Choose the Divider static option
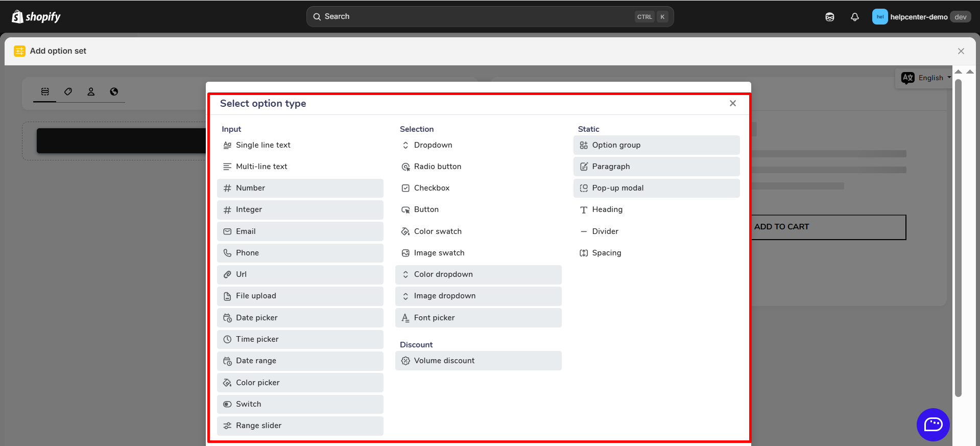This screenshot has width=980, height=446. tap(657, 231)
